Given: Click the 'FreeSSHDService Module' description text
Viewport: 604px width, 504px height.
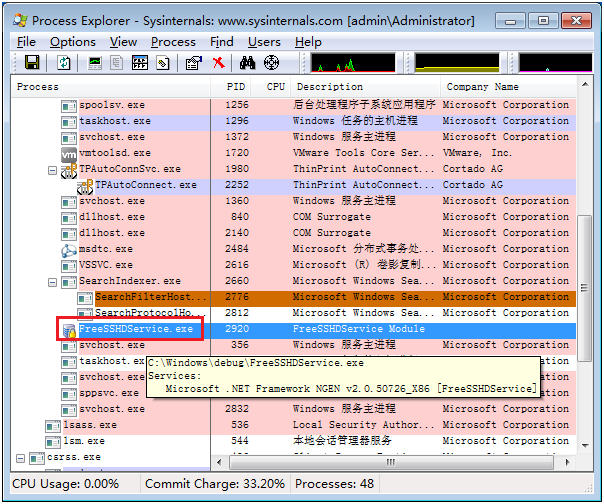Looking at the screenshot, I should click(359, 329).
